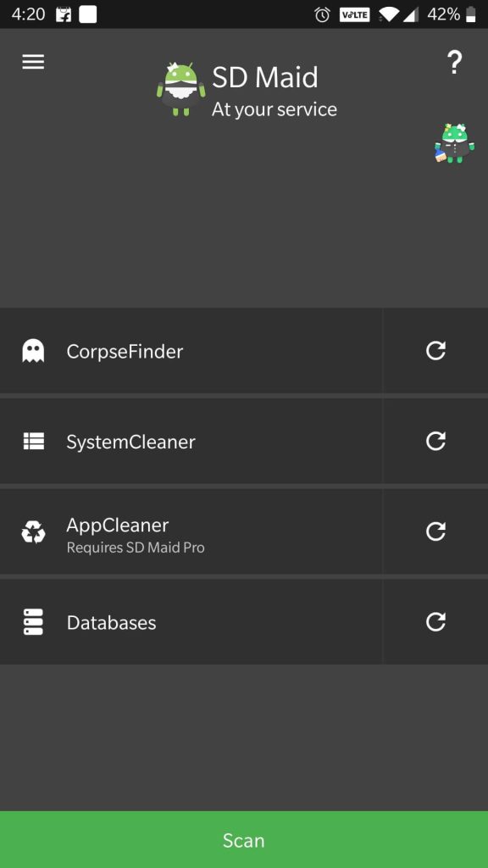Tap the SD Maid mascot logo
This screenshot has height=868, width=488.
[181, 89]
